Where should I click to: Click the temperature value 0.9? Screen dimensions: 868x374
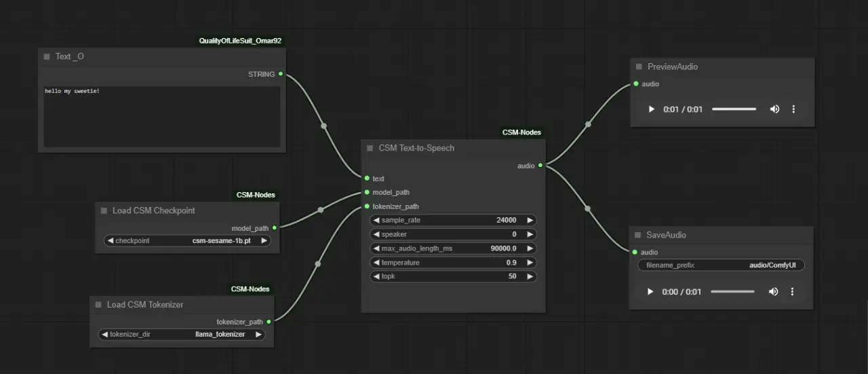click(511, 263)
